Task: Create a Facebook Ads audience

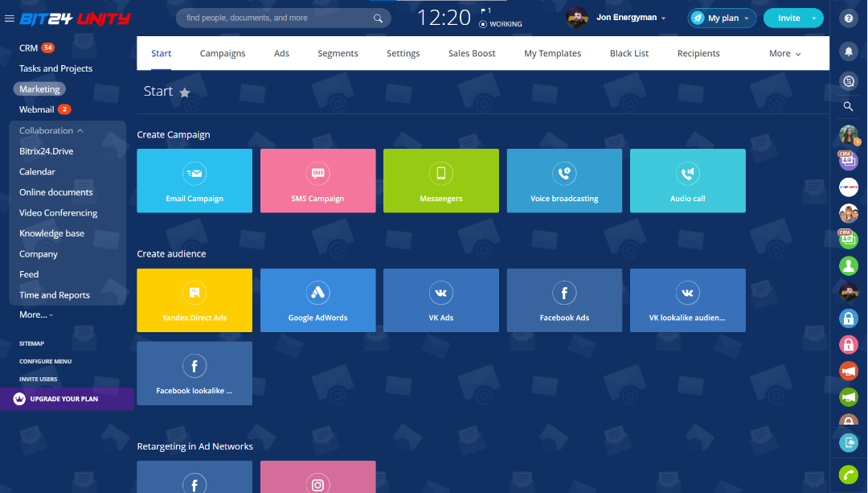Action: pyautogui.click(x=564, y=300)
